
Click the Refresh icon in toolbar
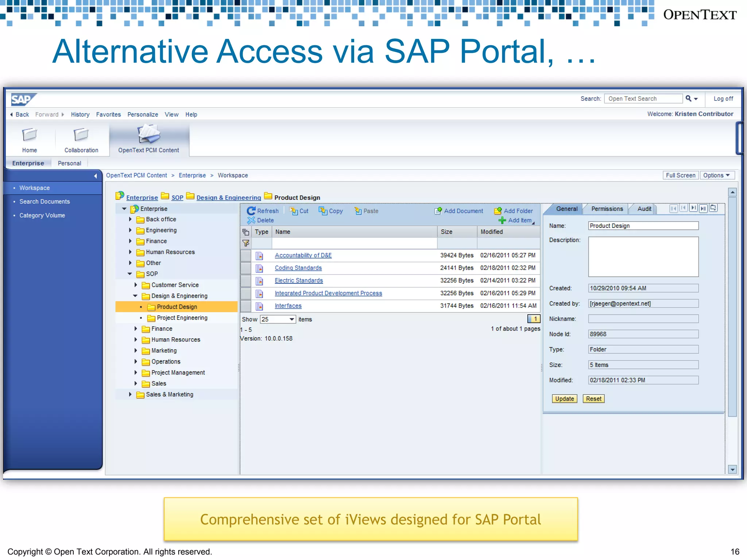coord(251,211)
